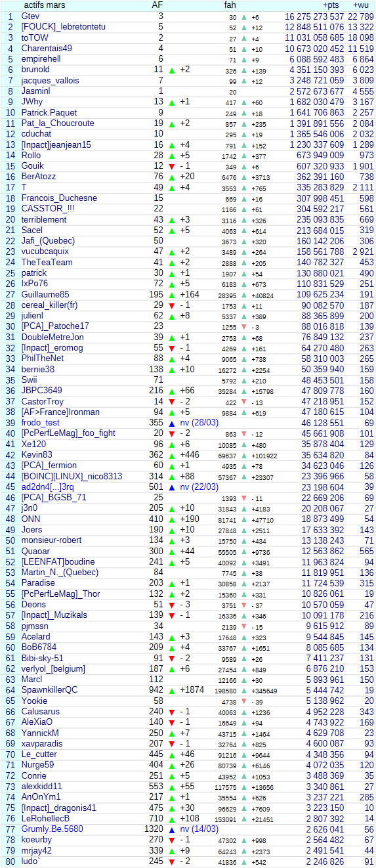376x868 pixels.
Task: Click the red down arrow in Gouik's row
Action: (172, 166)
